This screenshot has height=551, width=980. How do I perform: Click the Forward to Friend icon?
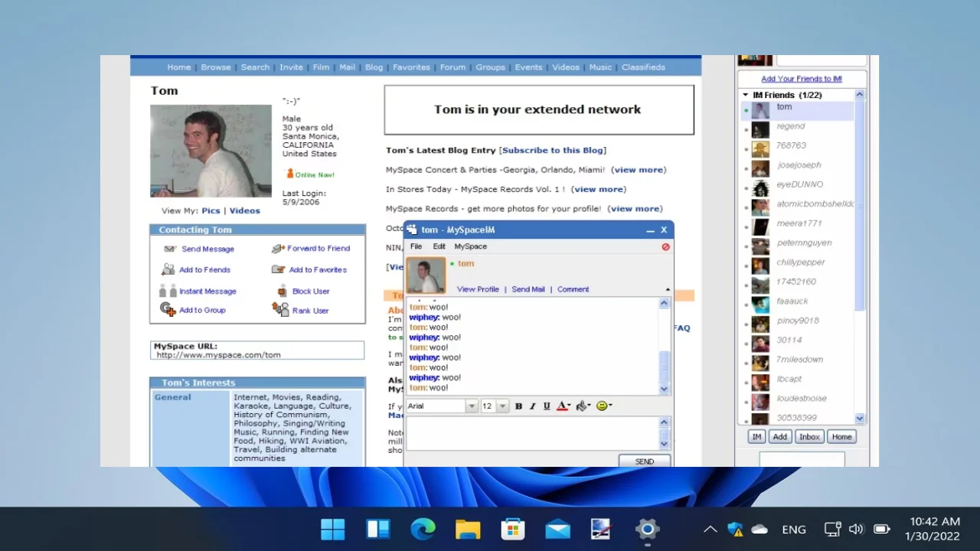(278, 249)
